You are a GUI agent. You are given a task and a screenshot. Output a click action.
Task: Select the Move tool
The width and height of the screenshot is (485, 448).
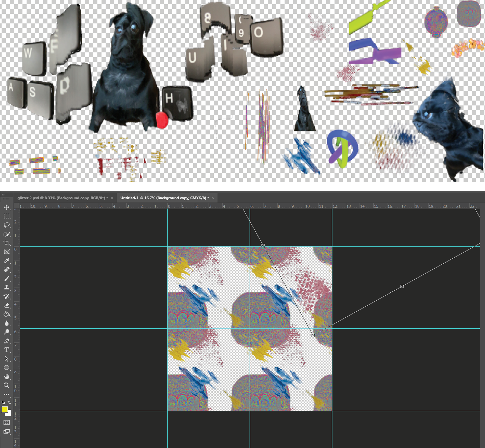(7, 207)
